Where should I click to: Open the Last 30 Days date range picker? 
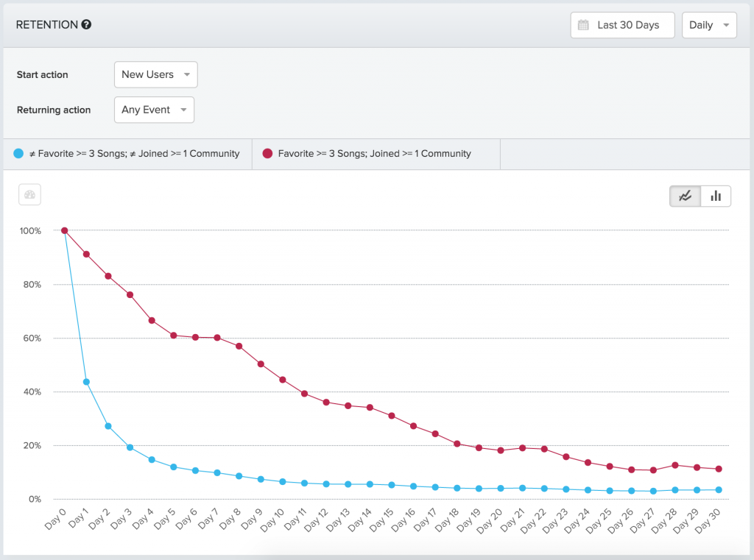click(x=623, y=25)
